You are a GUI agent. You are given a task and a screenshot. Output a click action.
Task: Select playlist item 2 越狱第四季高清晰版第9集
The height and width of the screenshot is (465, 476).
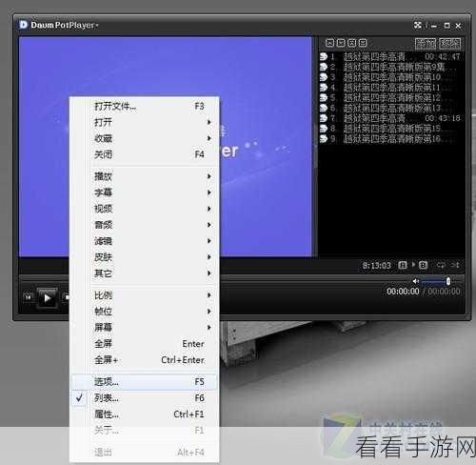[x=390, y=67]
